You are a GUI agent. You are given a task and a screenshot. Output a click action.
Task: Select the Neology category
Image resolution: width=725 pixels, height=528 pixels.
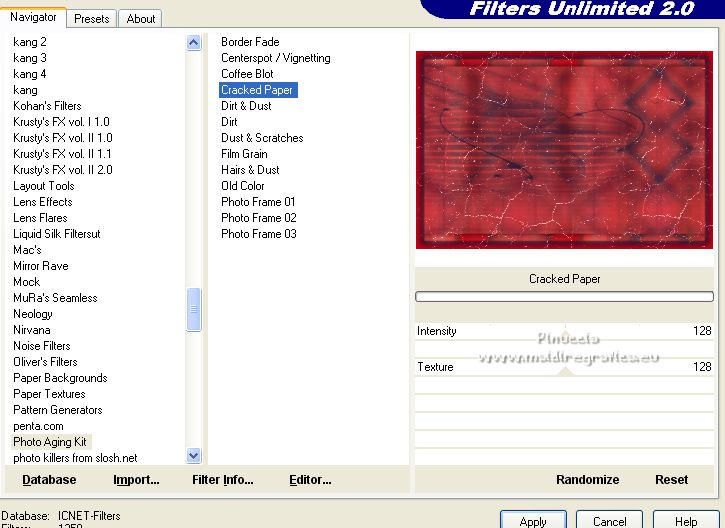(x=32, y=314)
